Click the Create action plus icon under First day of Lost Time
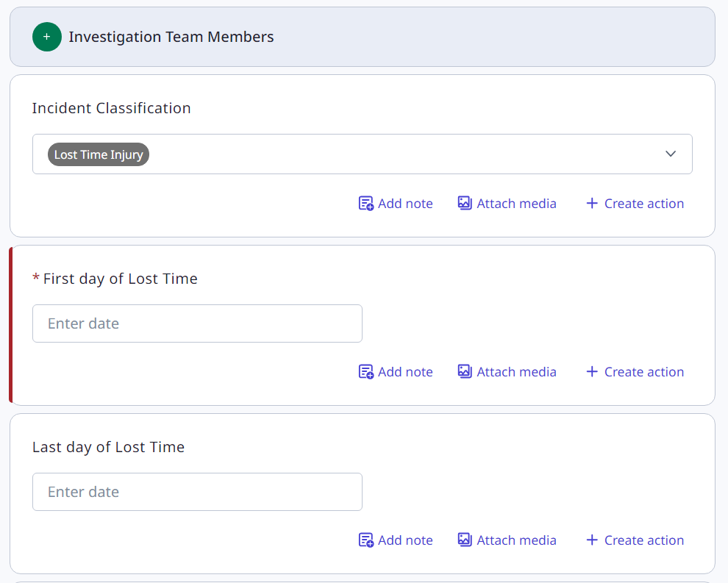728x583 pixels. 592,372
